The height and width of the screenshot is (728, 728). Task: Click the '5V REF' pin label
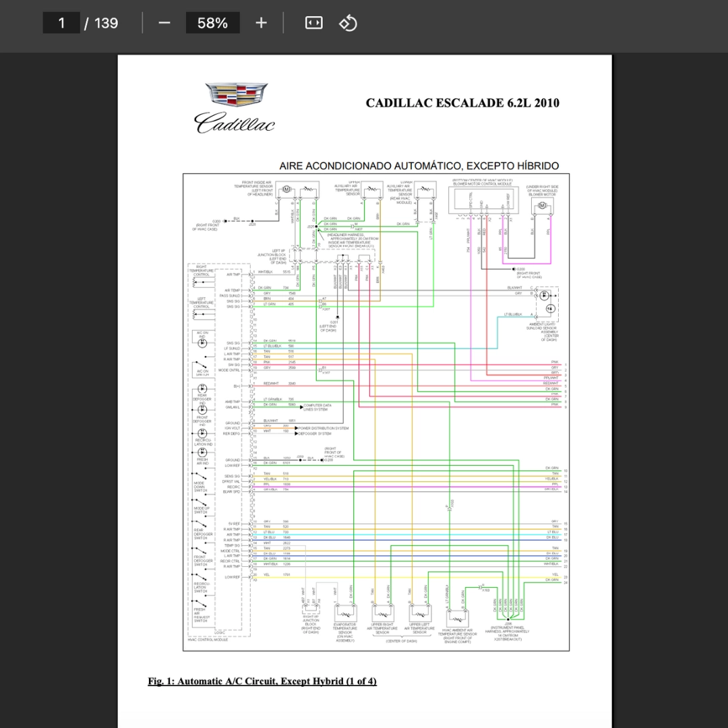(x=234, y=524)
